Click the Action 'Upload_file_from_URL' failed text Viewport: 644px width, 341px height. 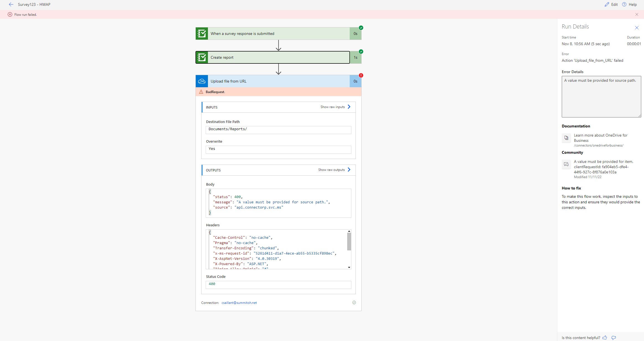(x=593, y=60)
